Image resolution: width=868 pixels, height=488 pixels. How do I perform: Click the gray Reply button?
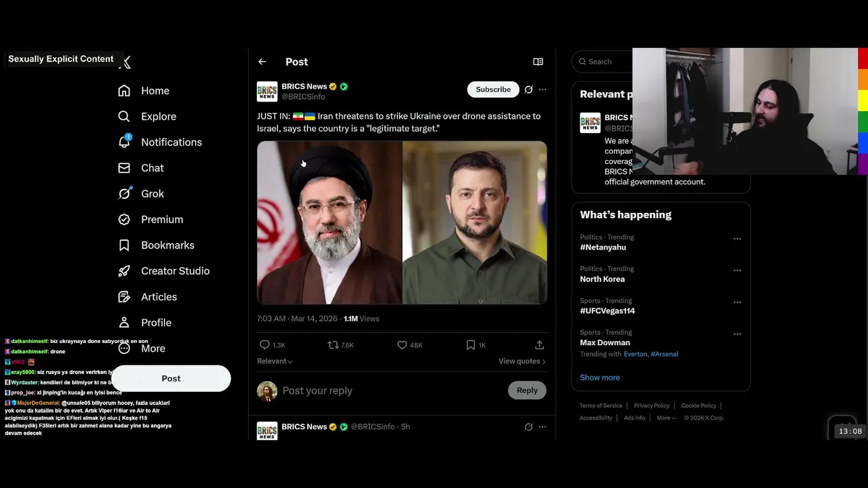coord(527,390)
